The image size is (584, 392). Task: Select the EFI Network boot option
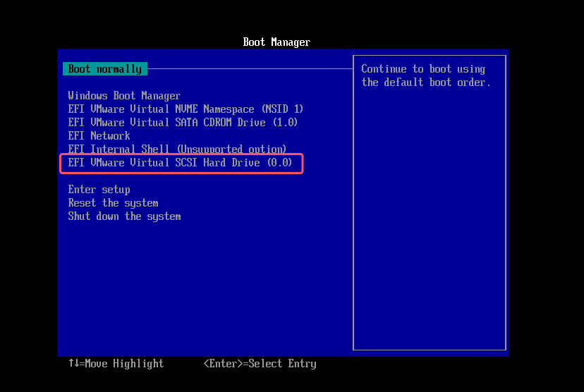99,136
